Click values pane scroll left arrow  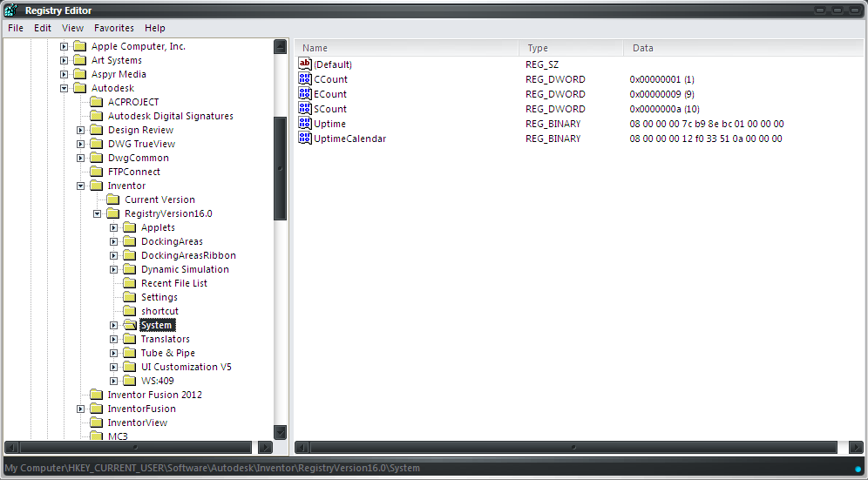(x=302, y=447)
